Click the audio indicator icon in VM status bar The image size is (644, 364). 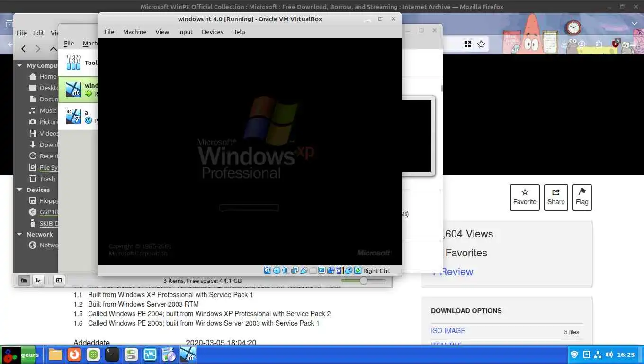point(286,271)
